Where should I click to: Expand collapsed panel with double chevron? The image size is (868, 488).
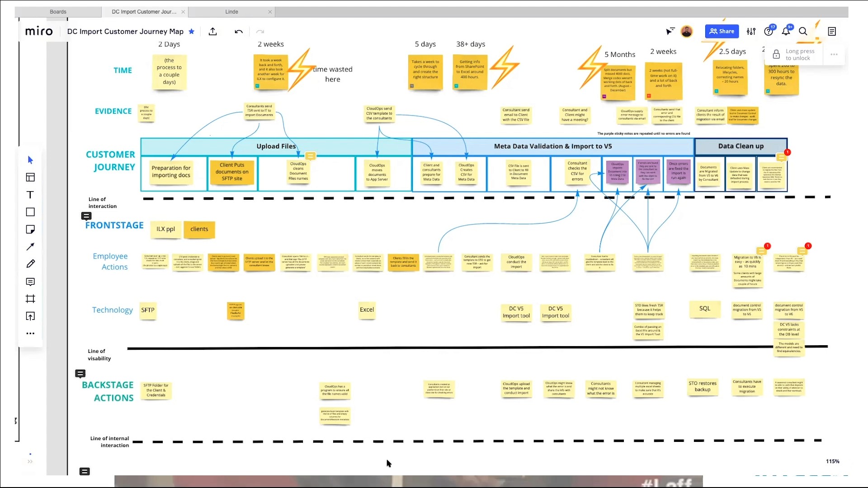pyautogui.click(x=30, y=461)
